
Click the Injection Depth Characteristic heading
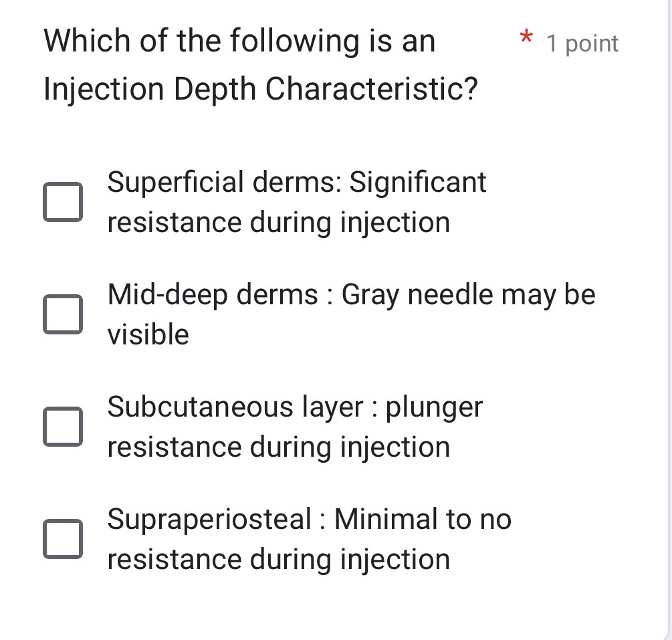(x=261, y=88)
